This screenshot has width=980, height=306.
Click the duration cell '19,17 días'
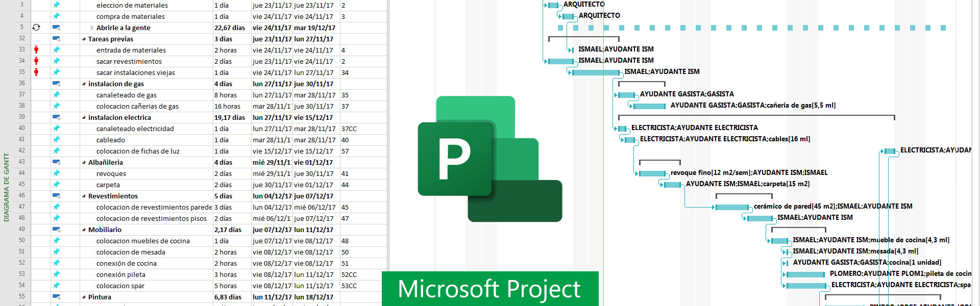click(230, 117)
